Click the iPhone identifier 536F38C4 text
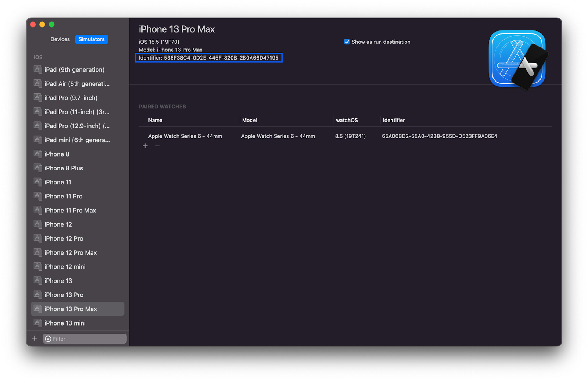 [x=208, y=58]
